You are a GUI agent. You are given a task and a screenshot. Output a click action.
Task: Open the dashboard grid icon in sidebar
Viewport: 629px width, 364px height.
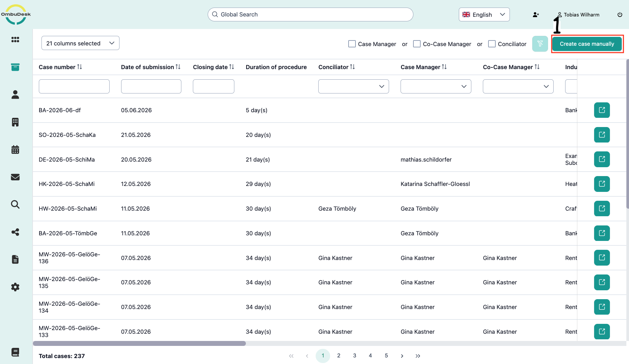point(15,39)
